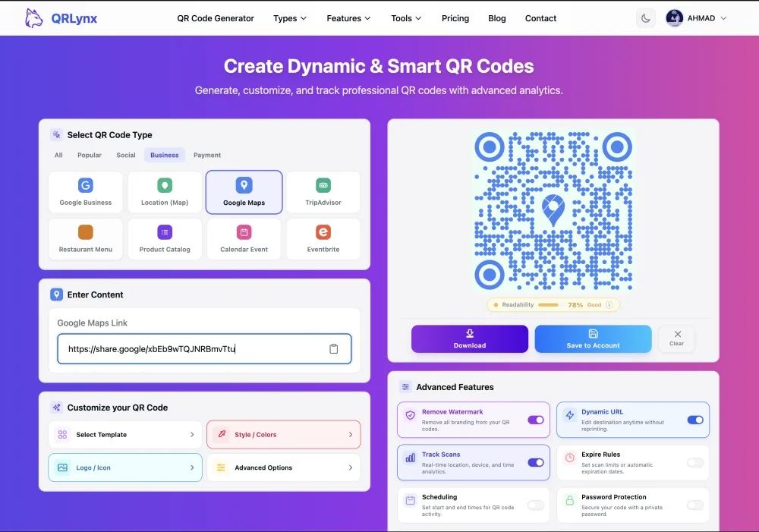Switch to the Payment types tab

click(207, 155)
